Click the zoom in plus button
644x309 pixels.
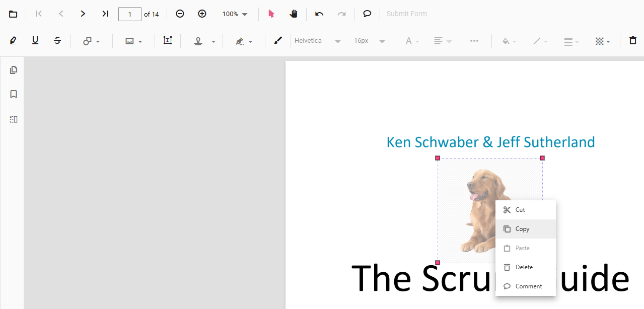click(x=202, y=14)
